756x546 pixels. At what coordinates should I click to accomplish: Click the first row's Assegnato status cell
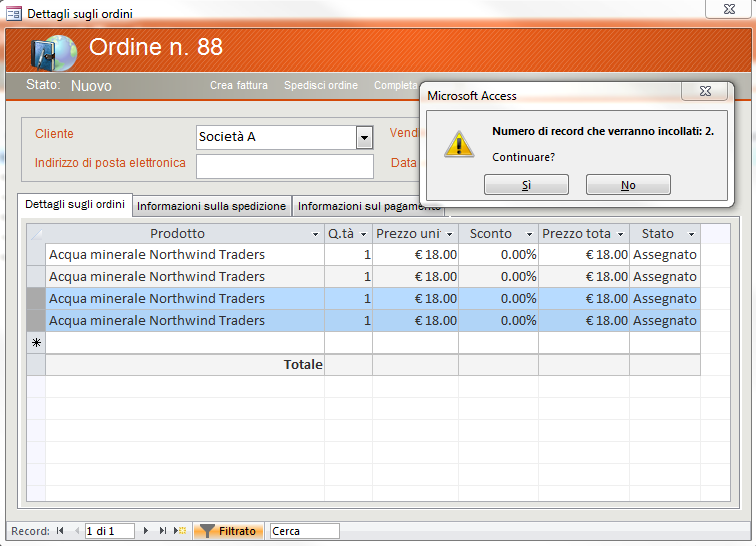click(x=665, y=255)
